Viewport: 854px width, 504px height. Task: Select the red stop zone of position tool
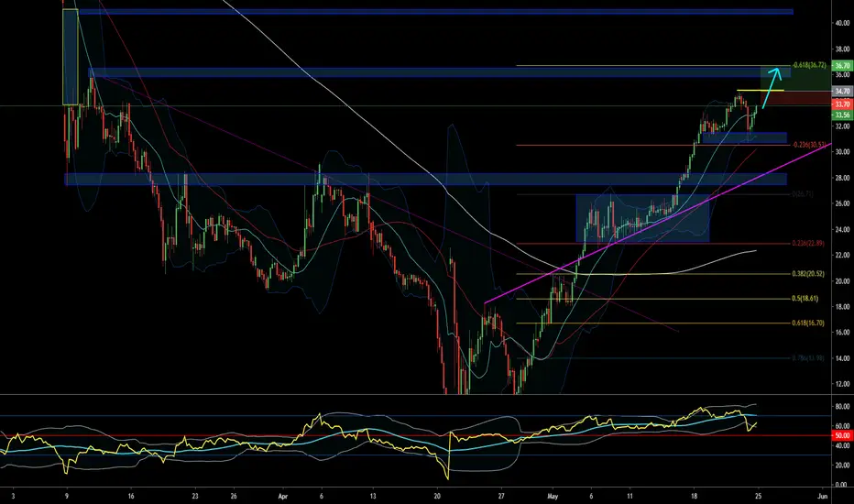pos(795,98)
